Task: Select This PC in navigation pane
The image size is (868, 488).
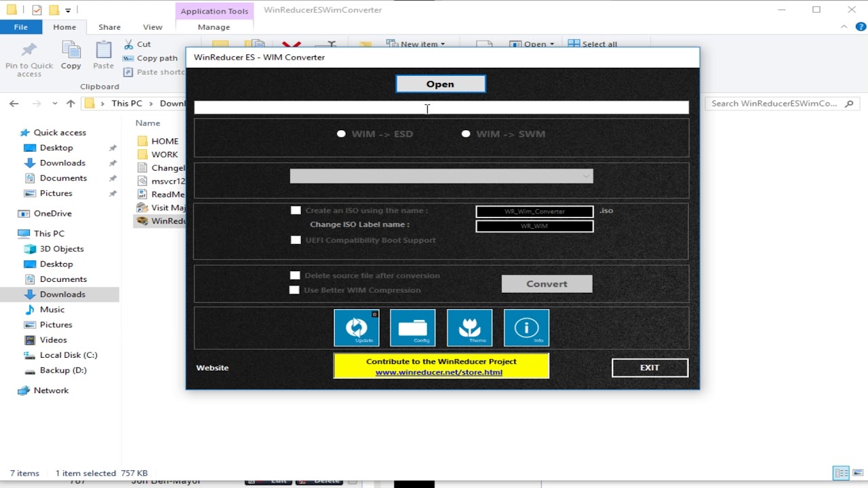Action: (x=49, y=234)
